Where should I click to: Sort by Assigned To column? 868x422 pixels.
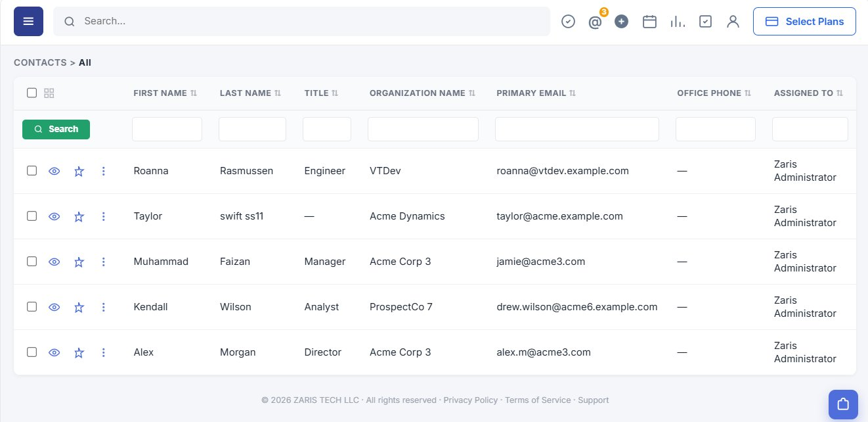808,93
